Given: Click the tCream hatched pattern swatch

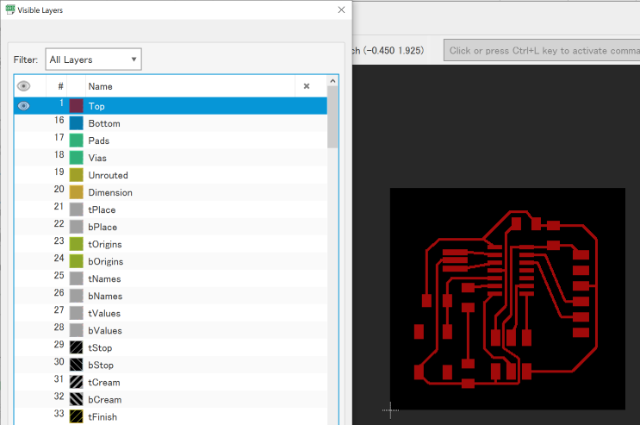Looking at the screenshot, I should 76,382.
